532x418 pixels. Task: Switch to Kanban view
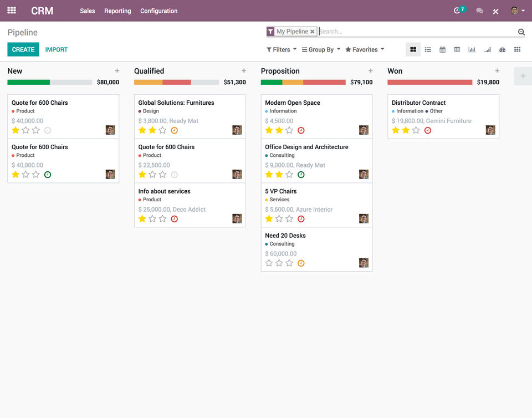413,49
